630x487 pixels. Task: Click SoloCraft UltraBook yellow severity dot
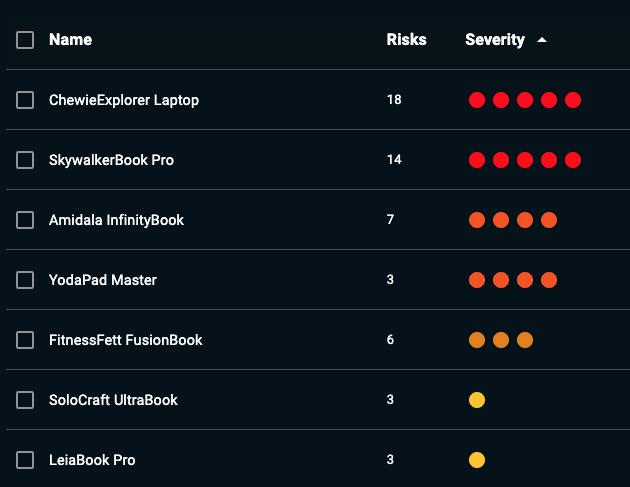(x=477, y=400)
